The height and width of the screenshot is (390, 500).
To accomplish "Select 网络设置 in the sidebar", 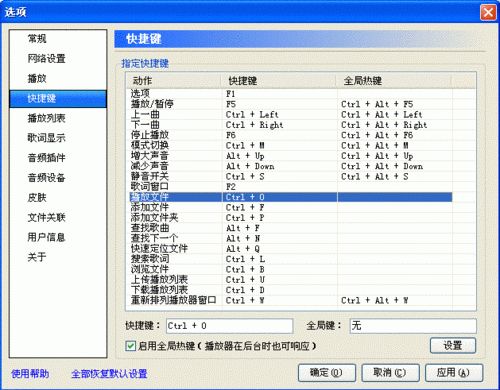I will click(x=46, y=59).
